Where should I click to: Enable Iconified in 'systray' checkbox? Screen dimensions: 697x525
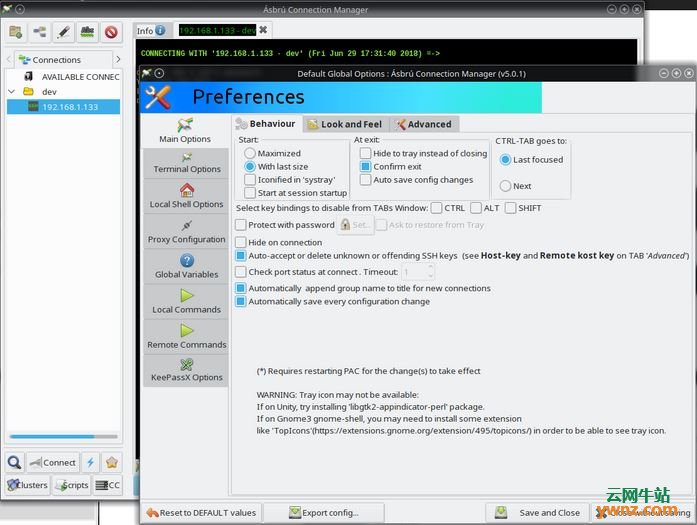(x=250, y=180)
